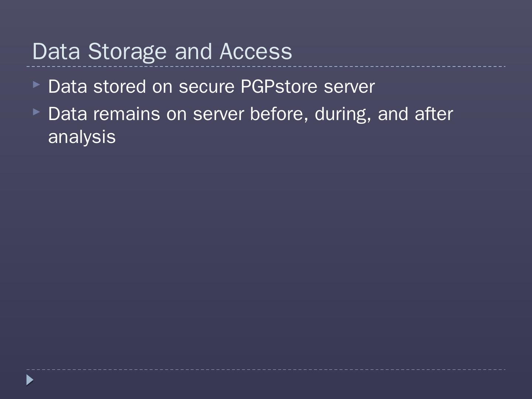
Task: Click the word 'Access' in the title
Action: click(x=256, y=51)
